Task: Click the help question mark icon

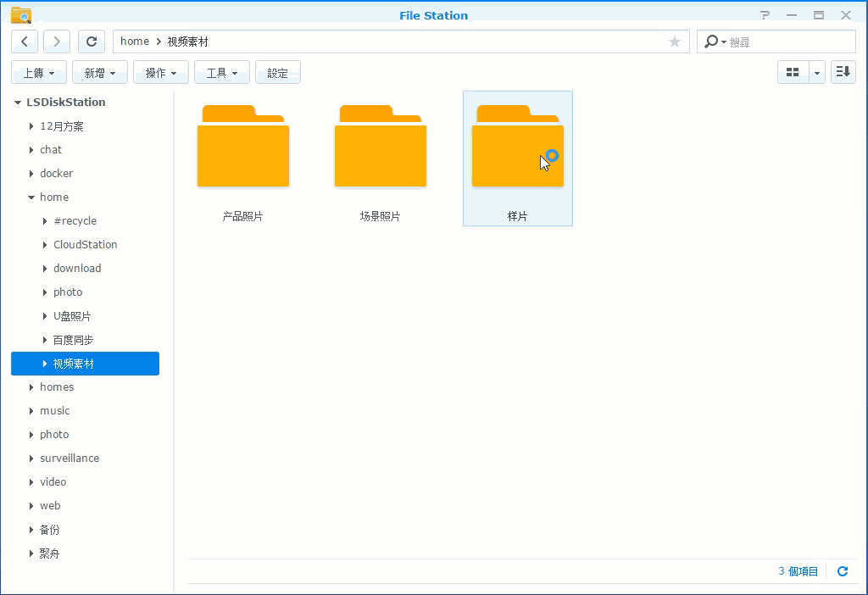Action: (x=764, y=14)
